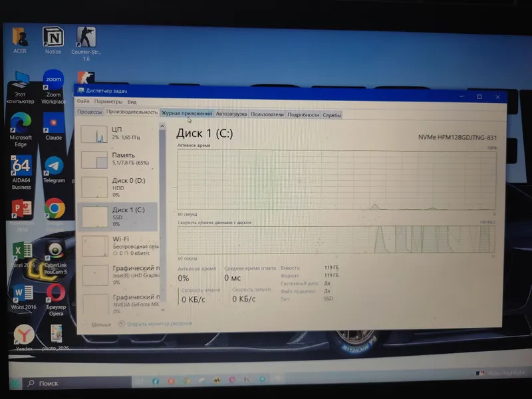The height and width of the screenshot is (399, 532).
Task: Minimize the Диспетчер задач window
Action: 462,96
